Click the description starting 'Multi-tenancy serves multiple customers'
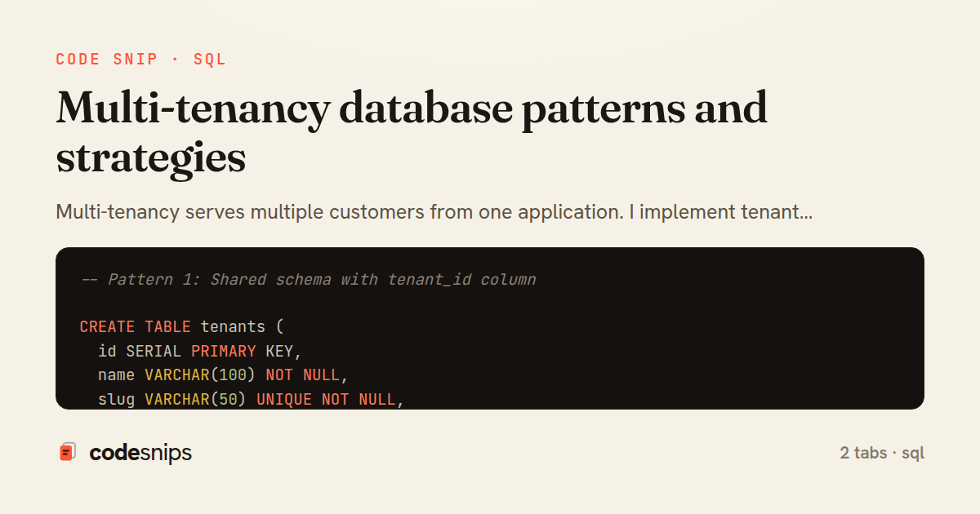This screenshot has height=514, width=980. tap(434, 213)
